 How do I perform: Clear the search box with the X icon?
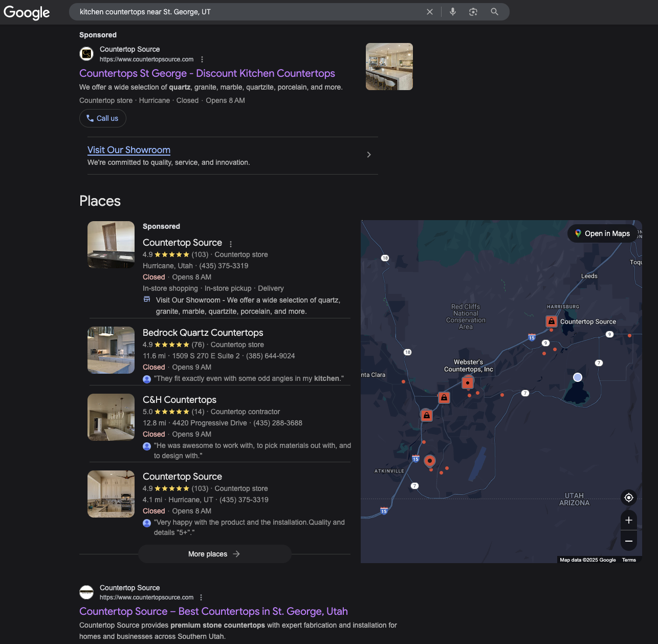(x=430, y=12)
